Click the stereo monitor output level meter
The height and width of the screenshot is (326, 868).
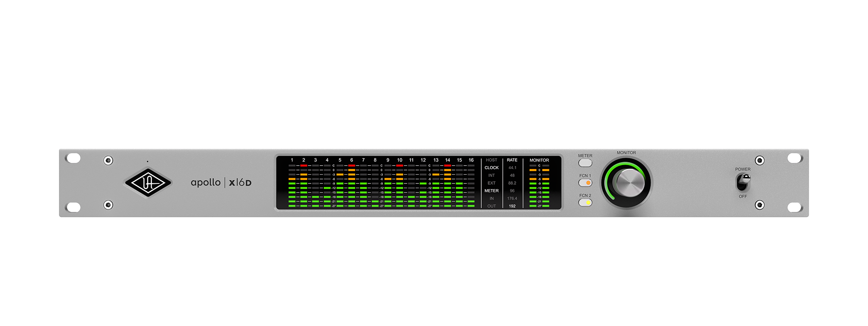coord(539,186)
